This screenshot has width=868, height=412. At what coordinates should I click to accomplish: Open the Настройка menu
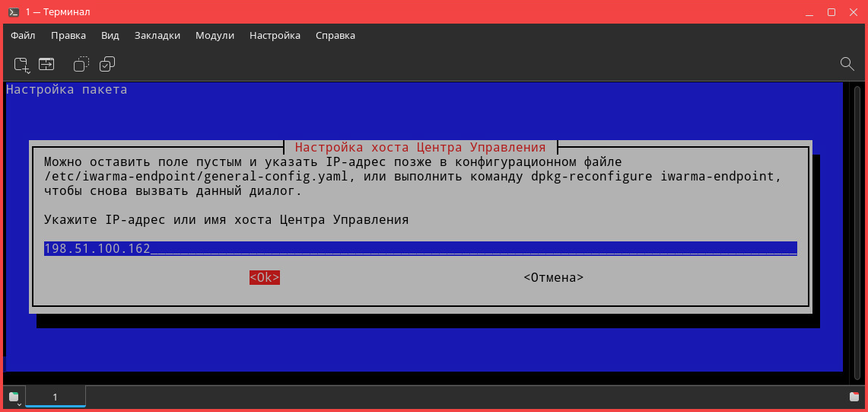coord(275,36)
